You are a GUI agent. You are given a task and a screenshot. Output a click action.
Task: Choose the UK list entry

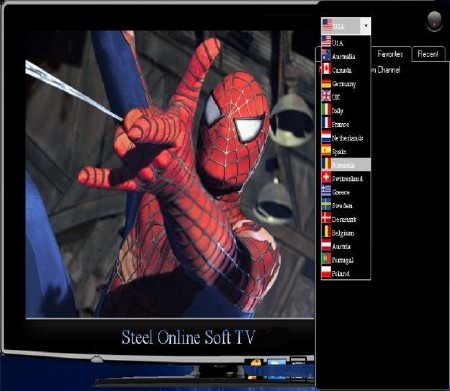point(346,97)
